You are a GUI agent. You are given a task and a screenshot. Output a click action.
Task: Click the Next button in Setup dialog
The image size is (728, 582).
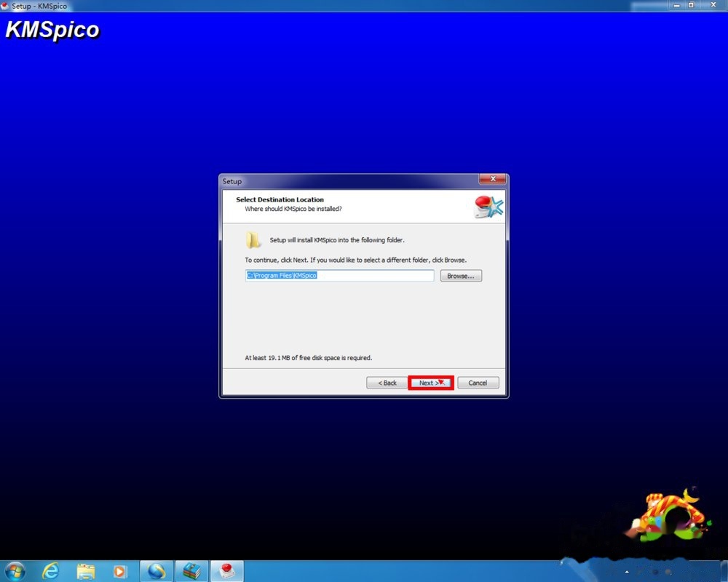pos(431,383)
